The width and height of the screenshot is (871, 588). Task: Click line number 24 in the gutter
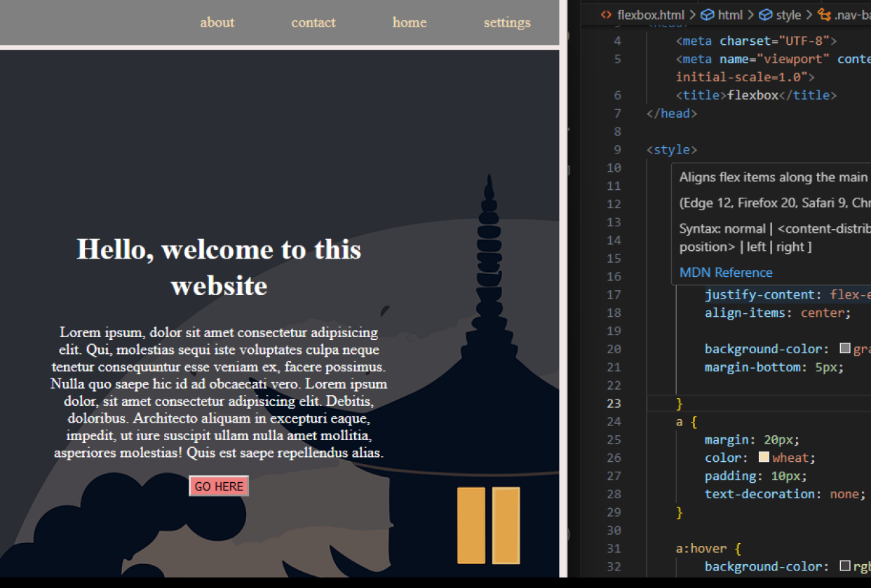(x=614, y=422)
